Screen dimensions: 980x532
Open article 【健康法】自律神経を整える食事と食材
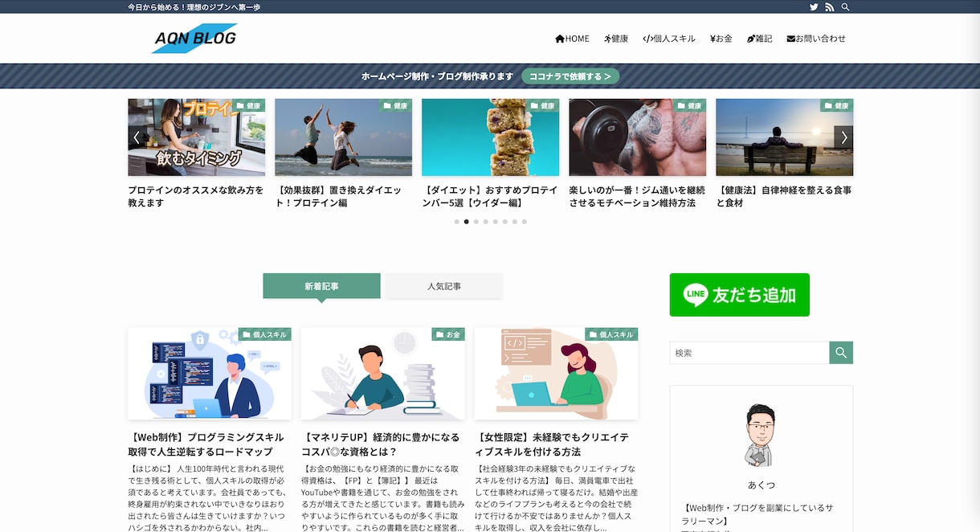pyautogui.click(x=784, y=196)
